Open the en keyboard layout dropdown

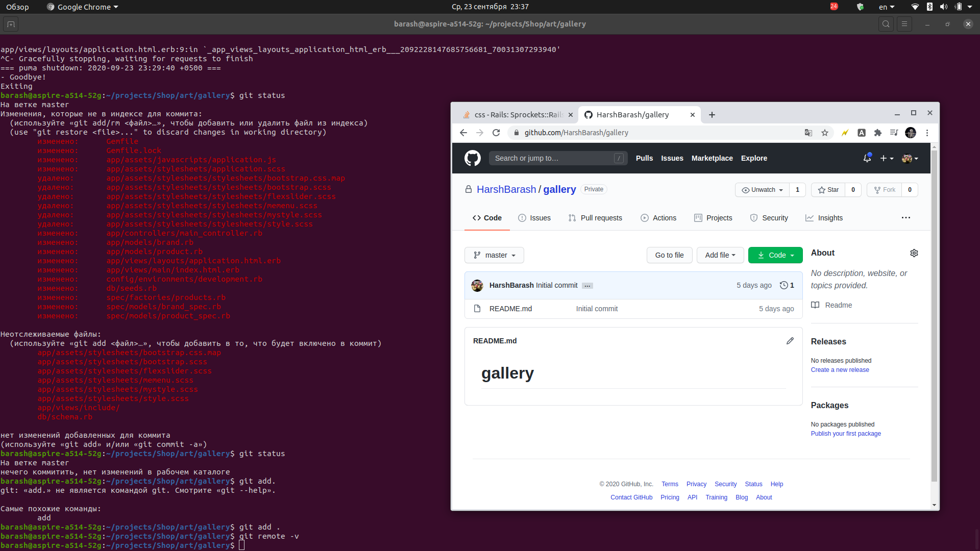887,7
